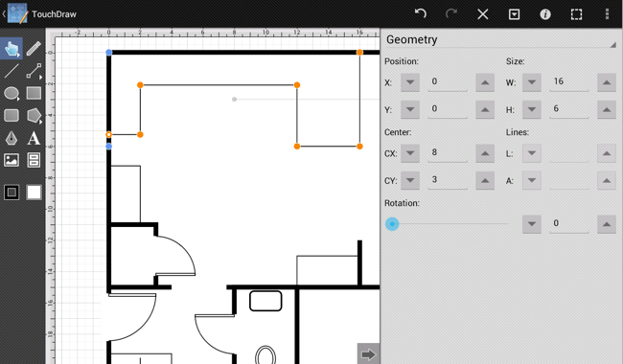Screen dimensions: 623x364
Task: Choose the Image insert tool
Action: (12, 160)
